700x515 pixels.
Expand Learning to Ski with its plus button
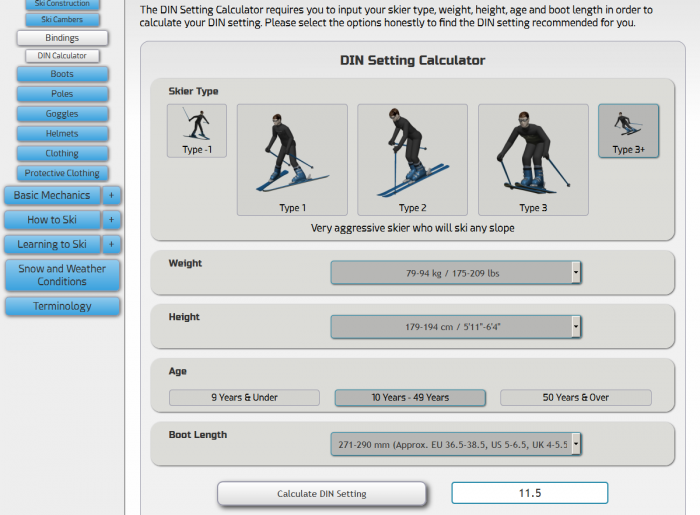pyautogui.click(x=112, y=245)
